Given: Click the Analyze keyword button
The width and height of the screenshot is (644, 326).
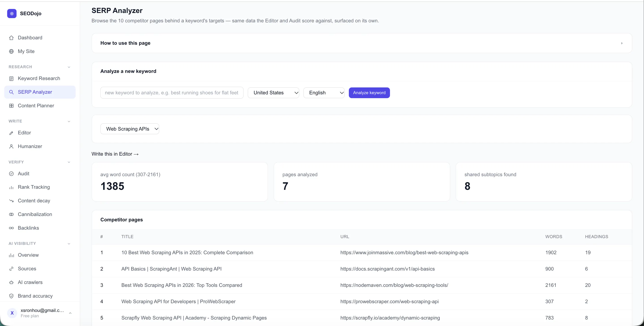Looking at the screenshot, I should [369, 93].
